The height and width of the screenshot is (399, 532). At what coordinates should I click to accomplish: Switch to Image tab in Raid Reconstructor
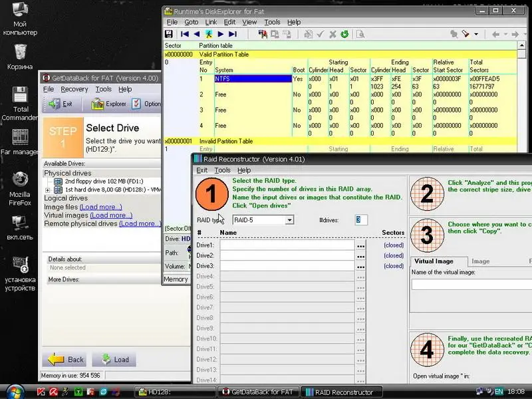480,261
